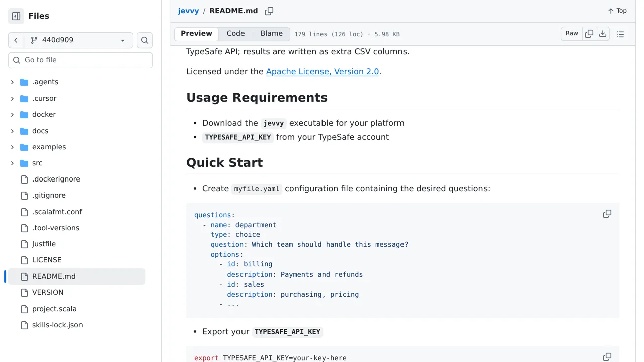Expand the docker folder chevron
The image size is (644, 362).
point(12,115)
